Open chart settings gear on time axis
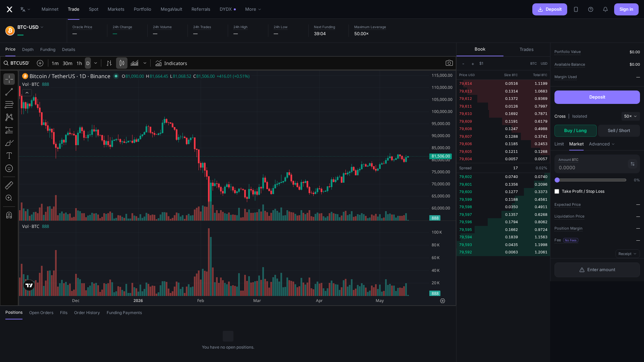Viewport: 644px width, 362px height. click(442, 301)
